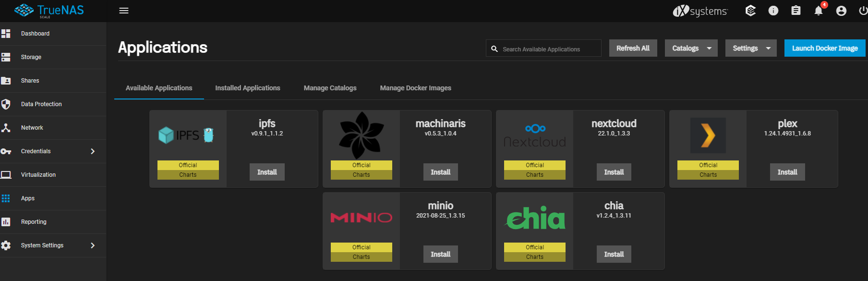Open the iXsystems logo link
868x281 pixels.
click(x=700, y=11)
